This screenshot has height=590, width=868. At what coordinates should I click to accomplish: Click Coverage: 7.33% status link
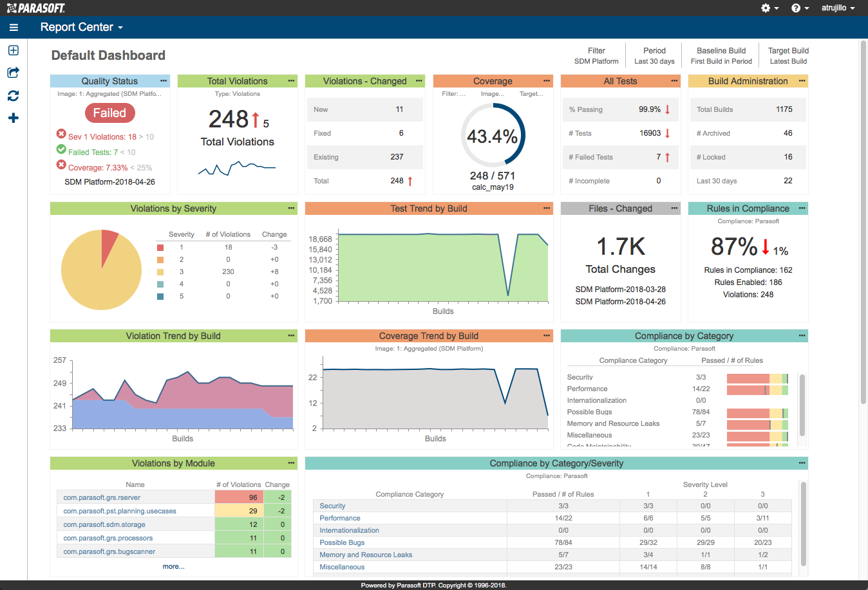(x=98, y=167)
